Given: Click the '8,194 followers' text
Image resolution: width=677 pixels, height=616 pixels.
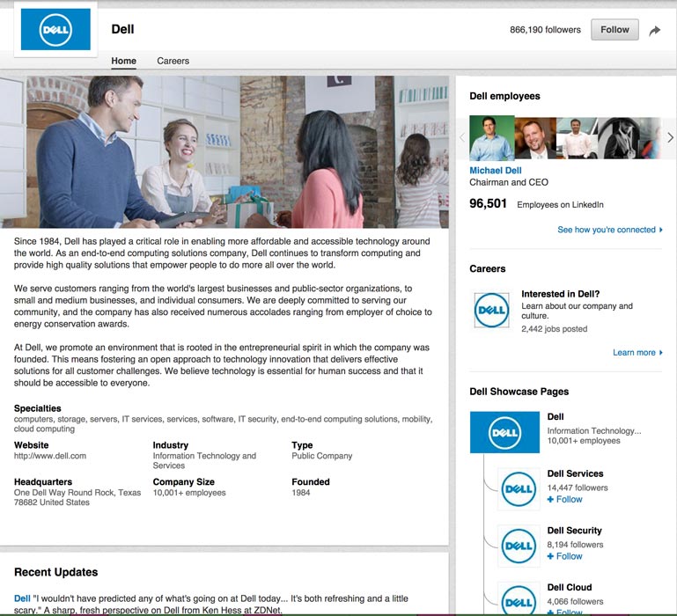Looking at the screenshot, I should (x=575, y=545).
